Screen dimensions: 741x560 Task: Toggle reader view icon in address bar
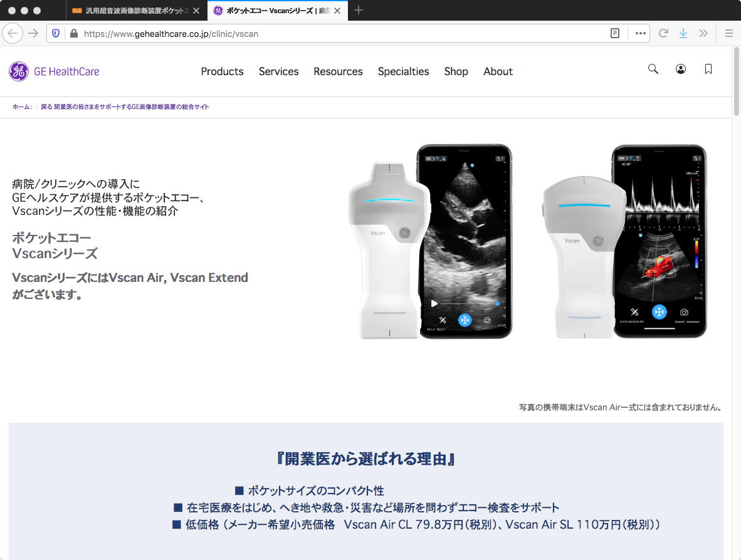(x=615, y=34)
